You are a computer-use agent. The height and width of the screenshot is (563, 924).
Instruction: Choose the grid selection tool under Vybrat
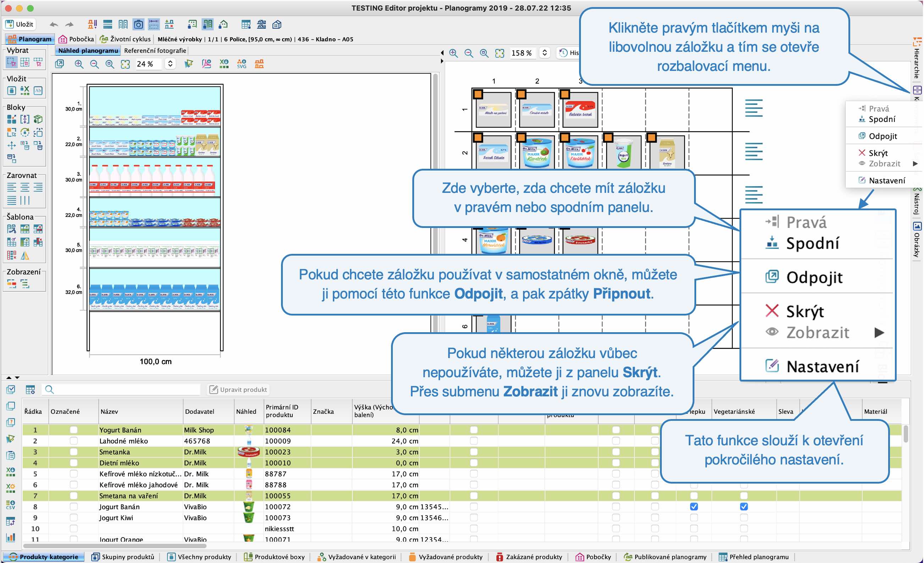[25, 62]
